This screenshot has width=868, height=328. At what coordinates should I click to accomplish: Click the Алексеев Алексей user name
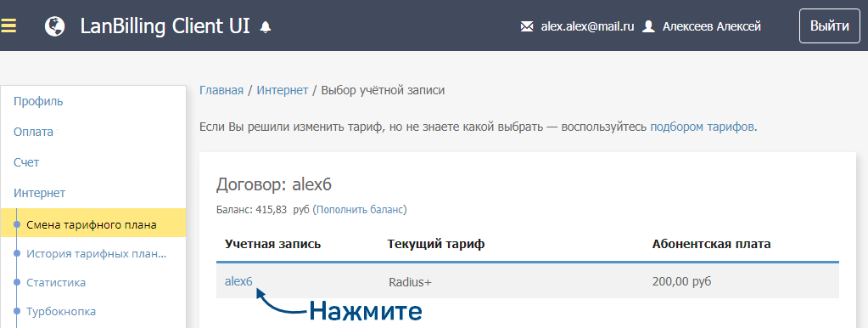click(711, 26)
